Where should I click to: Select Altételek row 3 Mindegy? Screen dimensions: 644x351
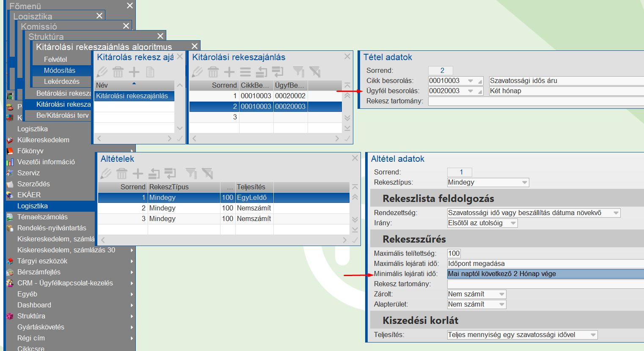coord(224,219)
